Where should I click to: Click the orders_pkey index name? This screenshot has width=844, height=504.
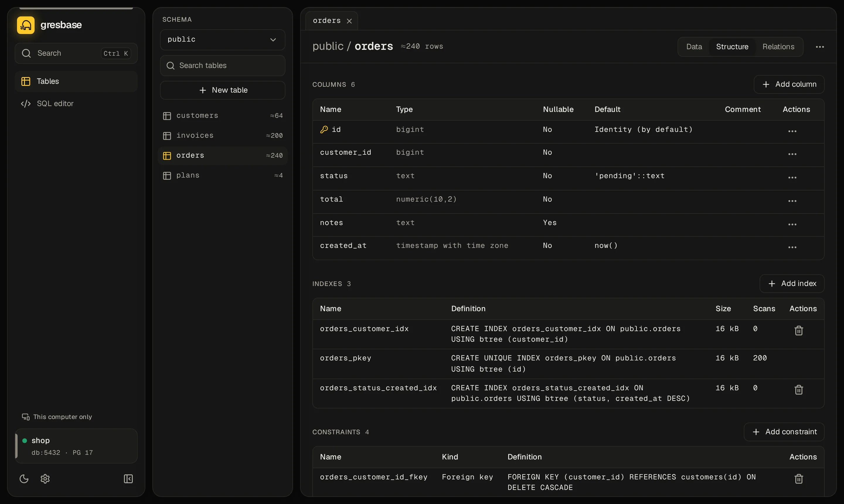pos(346,358)
